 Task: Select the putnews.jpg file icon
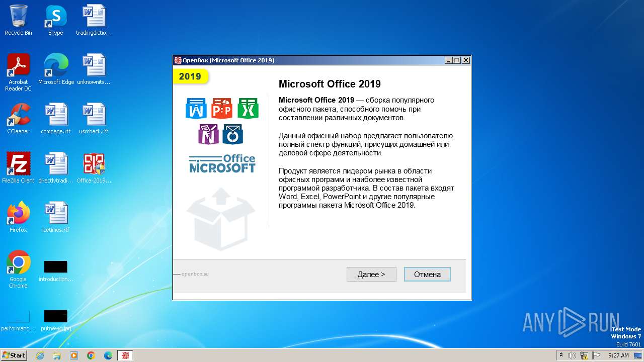pyautogui.click(x=56, y=321)
